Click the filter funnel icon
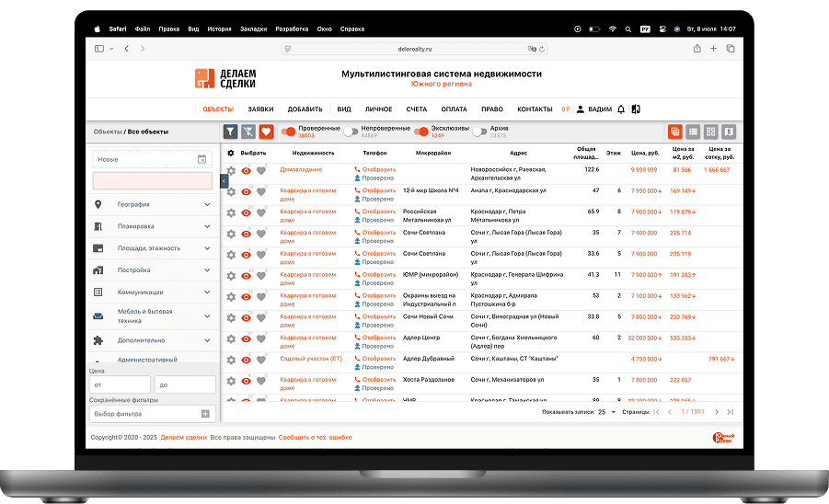The image size is (829, 504). click(x=231, y=132)
